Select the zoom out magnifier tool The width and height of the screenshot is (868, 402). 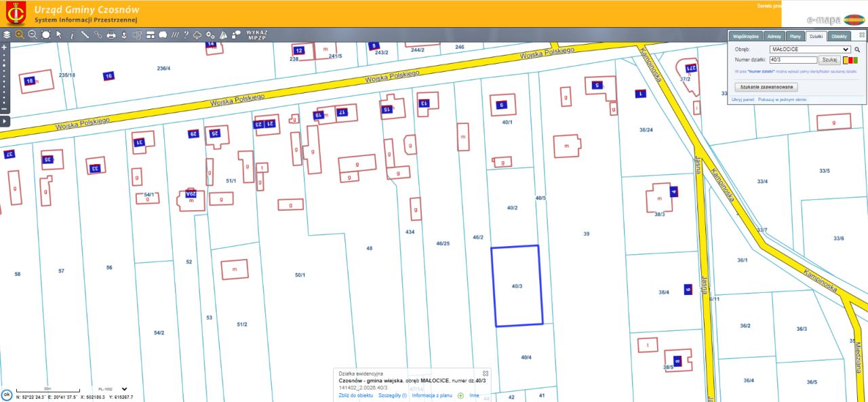[32, 35]
